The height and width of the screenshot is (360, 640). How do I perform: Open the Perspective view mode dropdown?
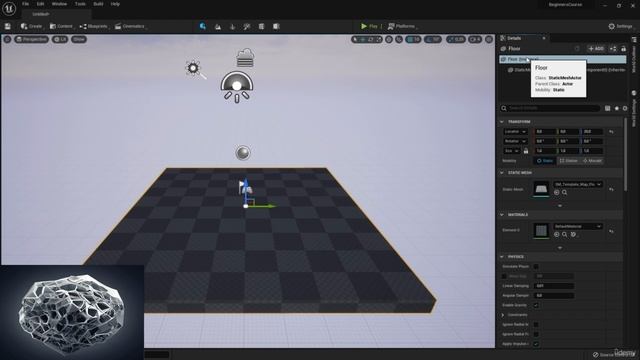point(31,39)
